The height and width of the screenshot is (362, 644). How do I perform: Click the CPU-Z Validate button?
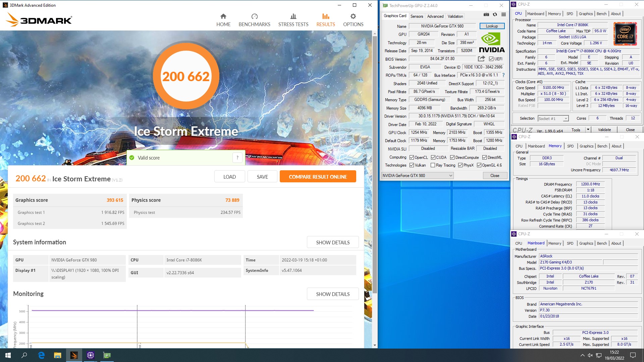(x=604, y=130)
